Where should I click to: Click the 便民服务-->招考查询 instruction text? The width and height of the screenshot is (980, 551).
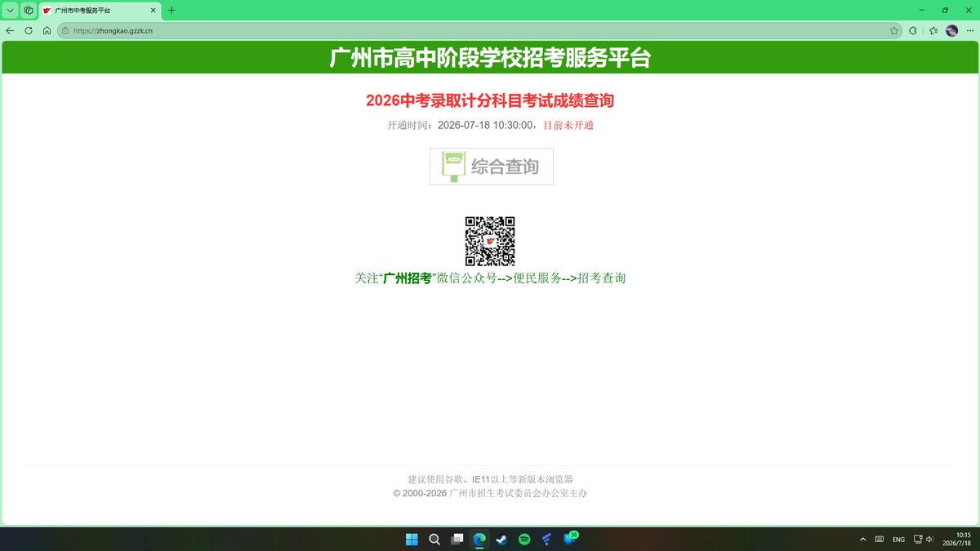[569, 278]
